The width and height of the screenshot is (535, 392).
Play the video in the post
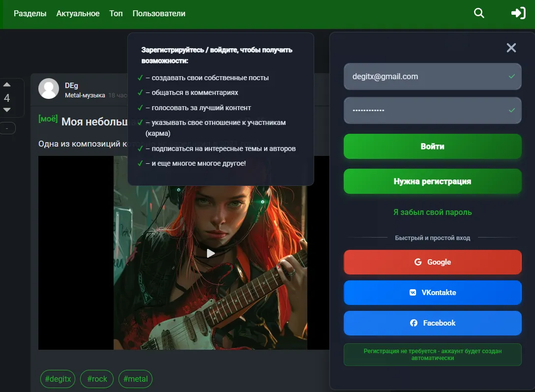coord(210,253)
